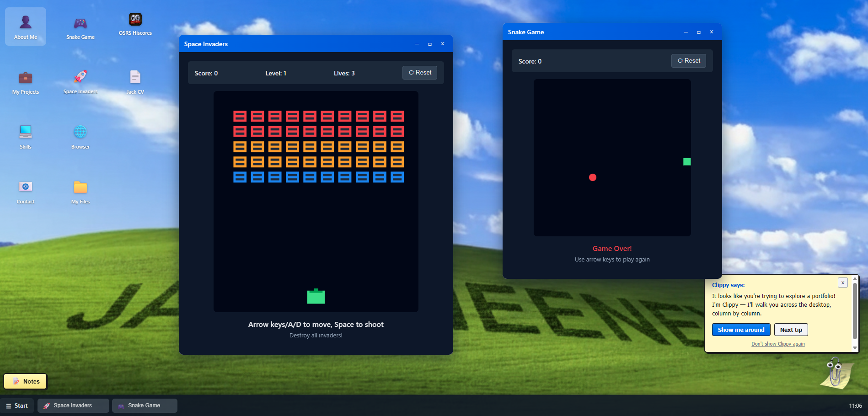The width and height of the screenshot is (868, 416).
Task: Close the Clippy speech bubble
Action: tap(843, 283)
